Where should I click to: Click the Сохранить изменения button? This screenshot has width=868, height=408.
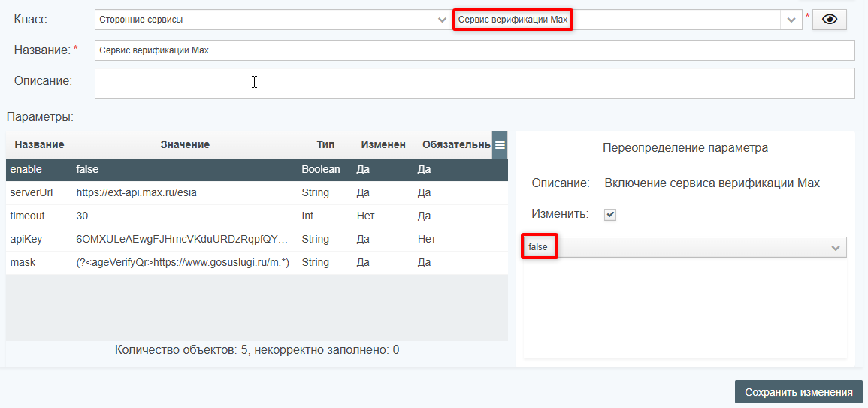(798, 392)
